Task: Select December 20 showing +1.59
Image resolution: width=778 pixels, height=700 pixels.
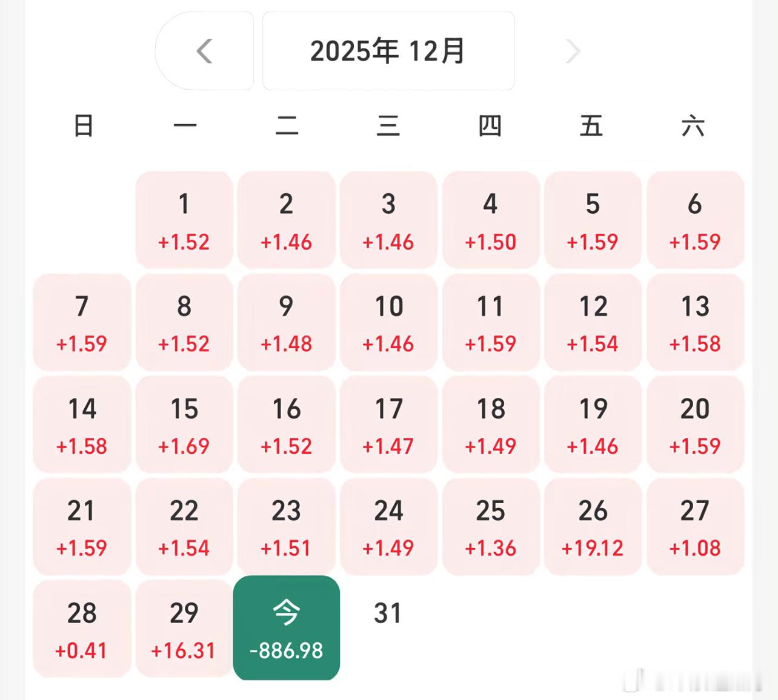Action: [x=695, y=424]
